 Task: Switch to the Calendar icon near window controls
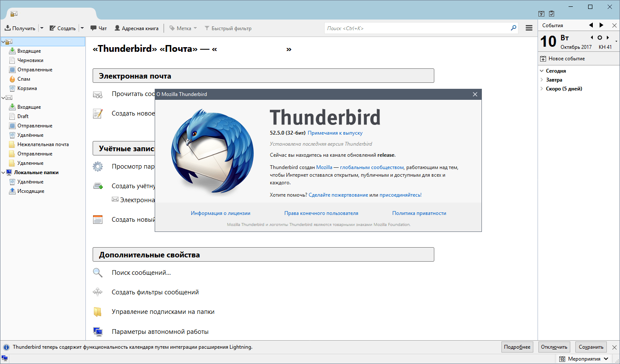pos(541,13)
